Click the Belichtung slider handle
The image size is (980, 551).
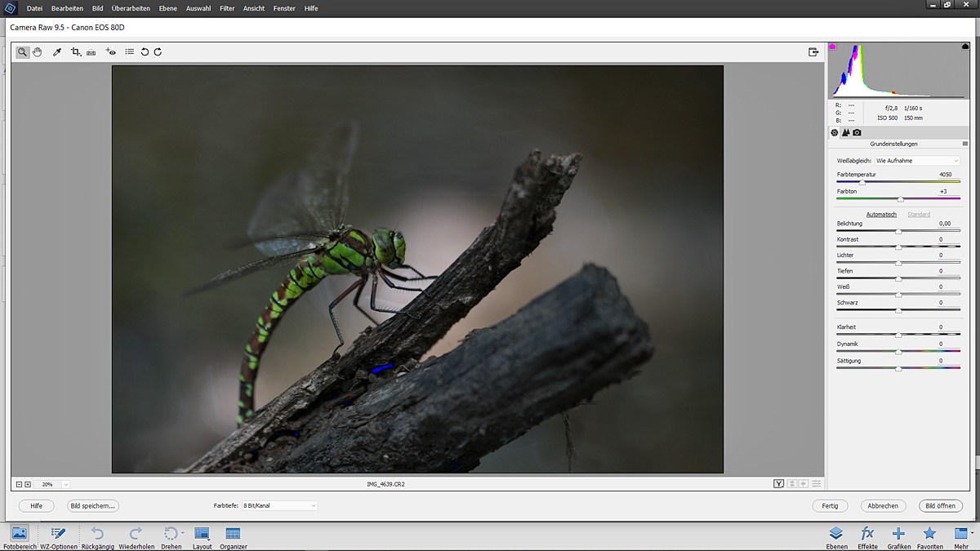point(898,232)
